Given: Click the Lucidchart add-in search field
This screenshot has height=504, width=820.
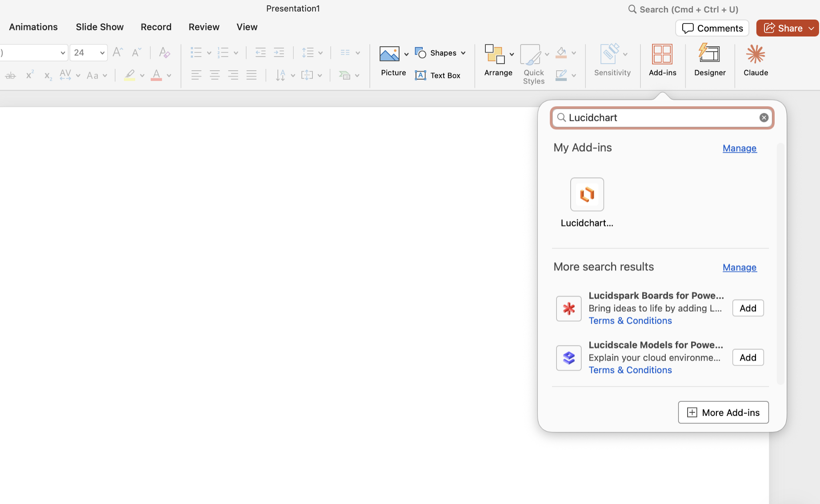Looking at the screenshot, I should pos(662,118).
